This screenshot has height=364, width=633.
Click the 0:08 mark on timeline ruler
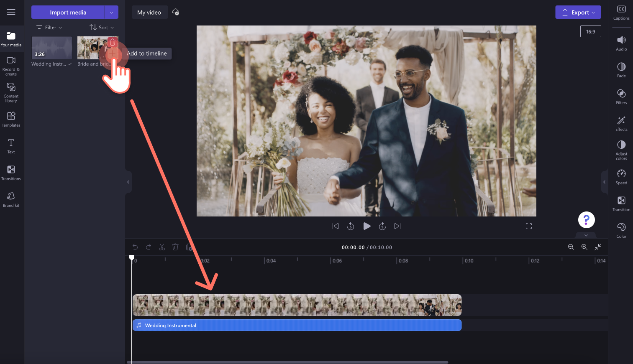(x=402, y=261)
